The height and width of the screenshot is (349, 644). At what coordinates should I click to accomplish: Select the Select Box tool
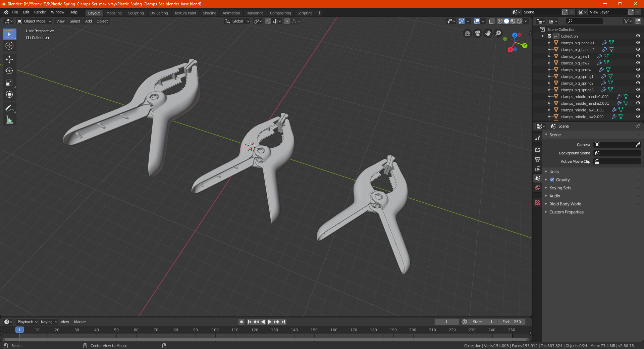9,34
